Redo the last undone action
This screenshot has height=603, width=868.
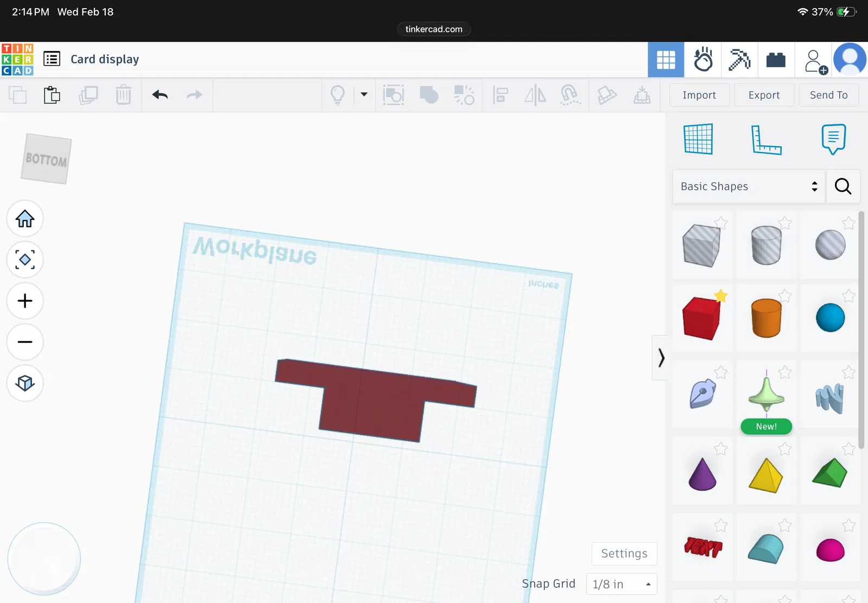tap(194, 95)
